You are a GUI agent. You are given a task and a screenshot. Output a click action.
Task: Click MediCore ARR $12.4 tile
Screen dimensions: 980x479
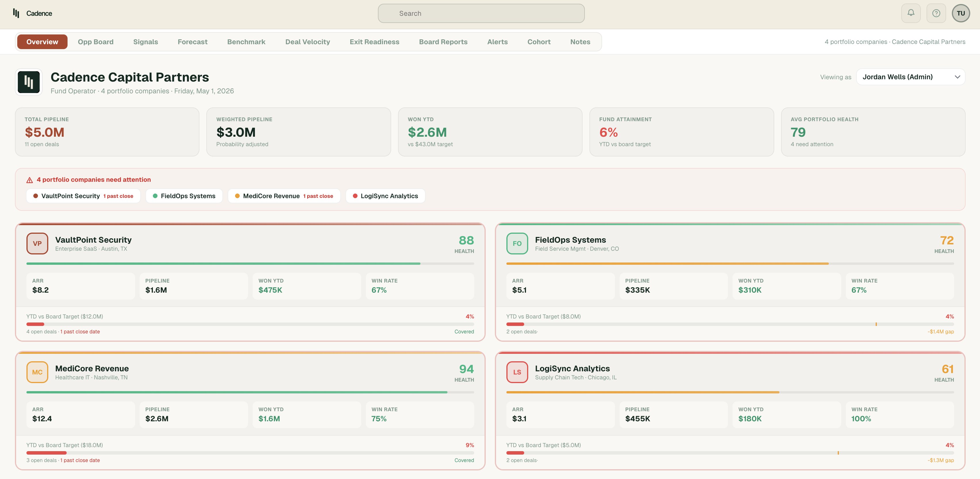point(81,415)
